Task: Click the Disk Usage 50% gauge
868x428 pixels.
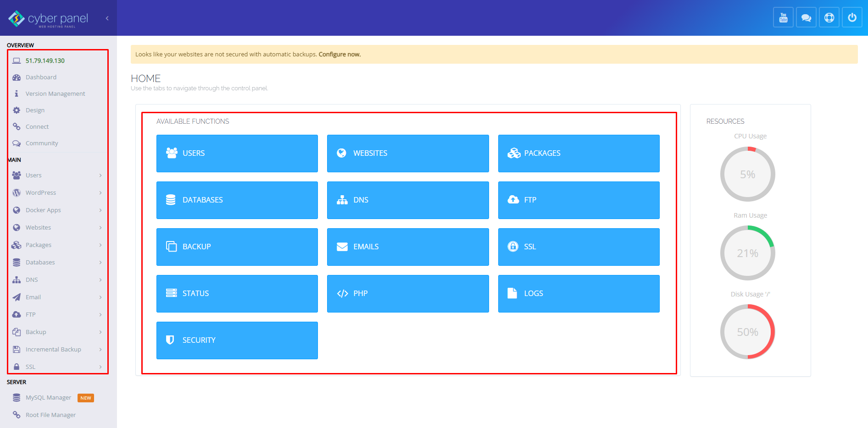Action: 747,332
